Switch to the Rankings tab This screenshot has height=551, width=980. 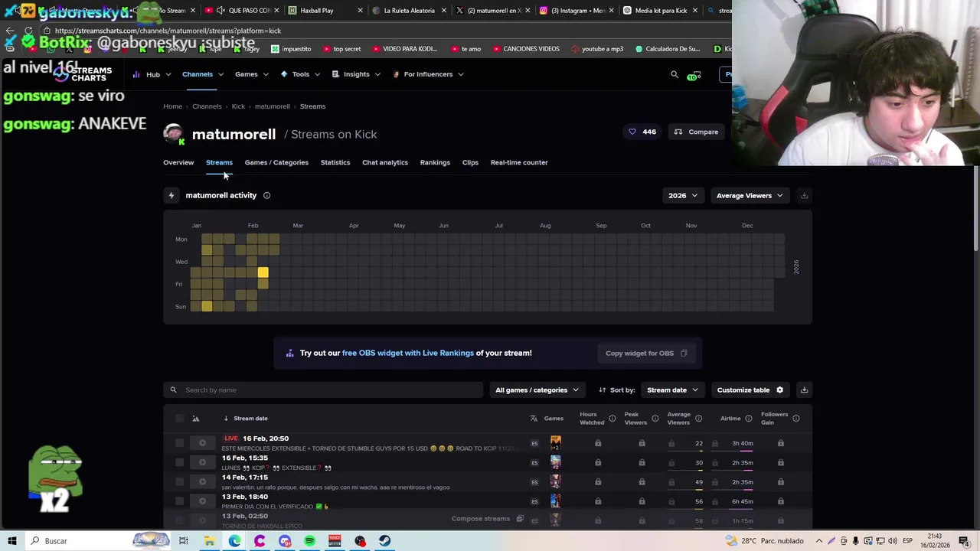coord(435,162)
